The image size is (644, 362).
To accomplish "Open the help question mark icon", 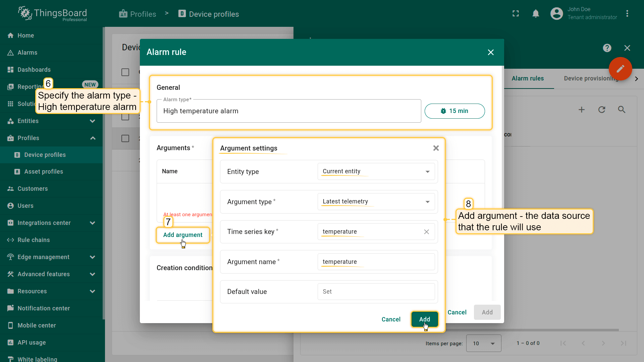I will pyautogui.click(x=607, y=48).
